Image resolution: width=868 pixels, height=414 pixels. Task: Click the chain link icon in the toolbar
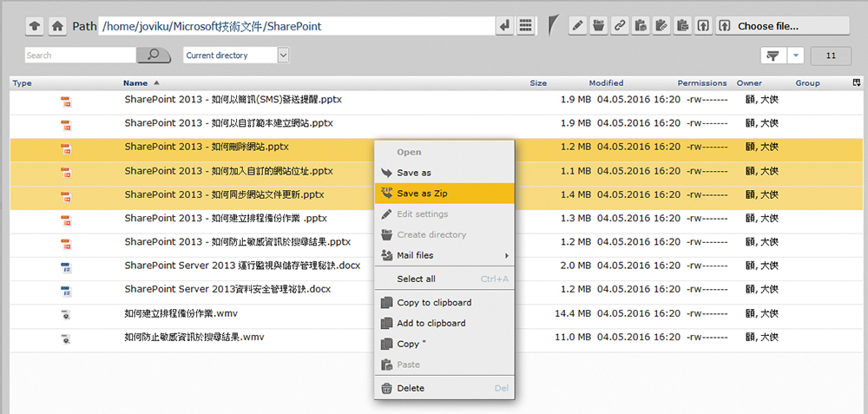[x=620, y=26]
